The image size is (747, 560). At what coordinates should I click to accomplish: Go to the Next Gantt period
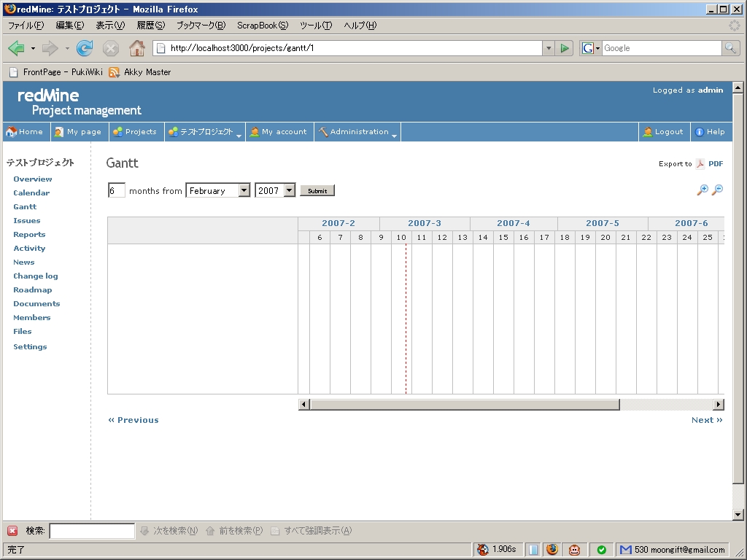[705, 419]
